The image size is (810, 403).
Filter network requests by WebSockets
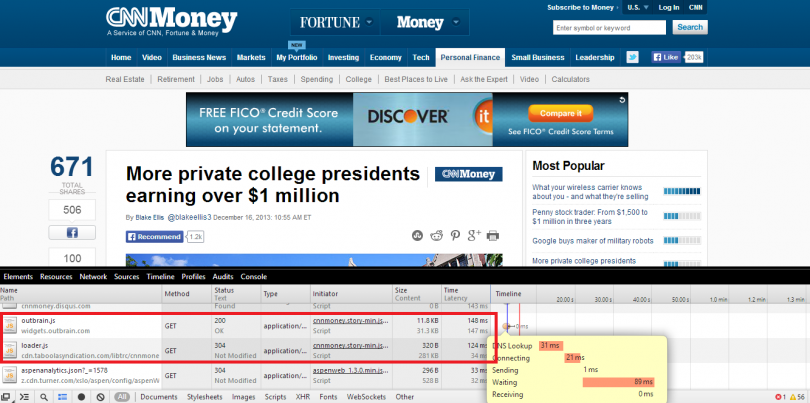point(366,397)
